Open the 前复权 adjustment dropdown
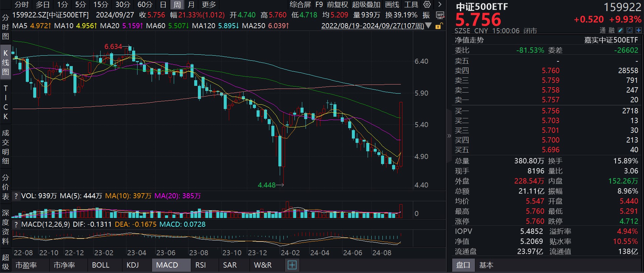644x273 pixels. [337, 5]
